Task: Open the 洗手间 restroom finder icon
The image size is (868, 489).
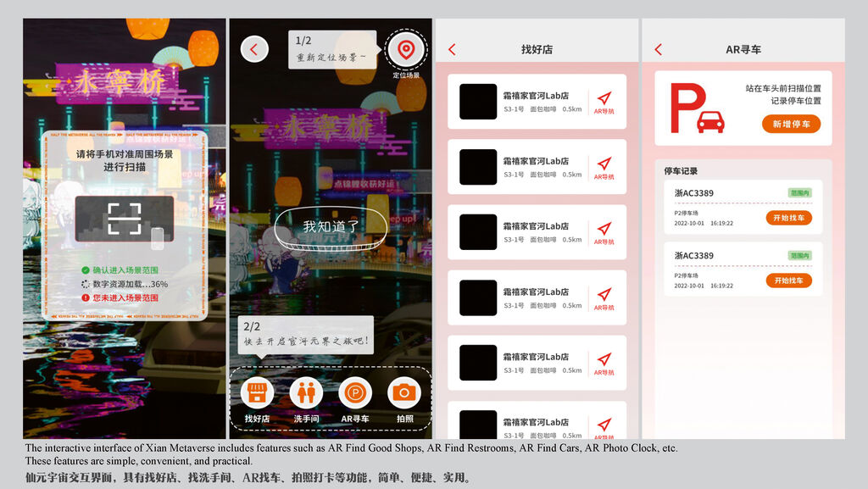Action: (306, 393)
